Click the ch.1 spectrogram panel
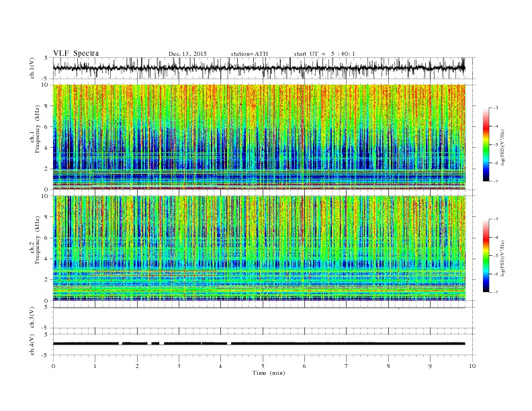 (x=259, y=137)
